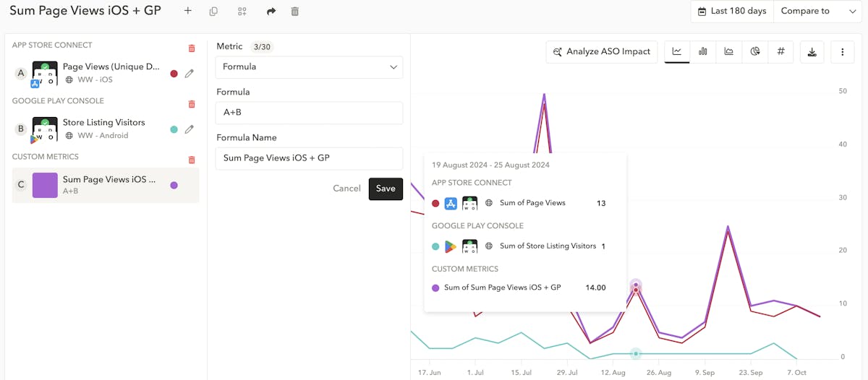Open the Last 180 days date picker
The height and width of the screenshot is (380, 868).
[732, 12]
